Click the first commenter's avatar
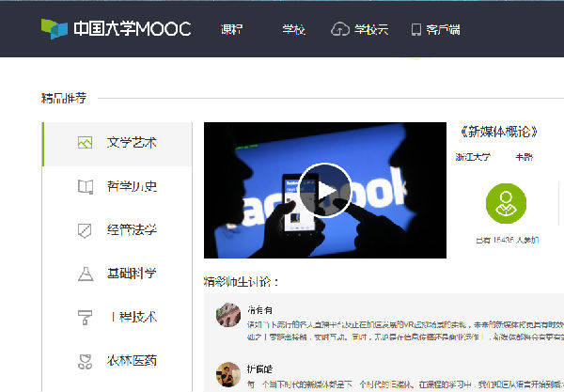 [228, 315]
